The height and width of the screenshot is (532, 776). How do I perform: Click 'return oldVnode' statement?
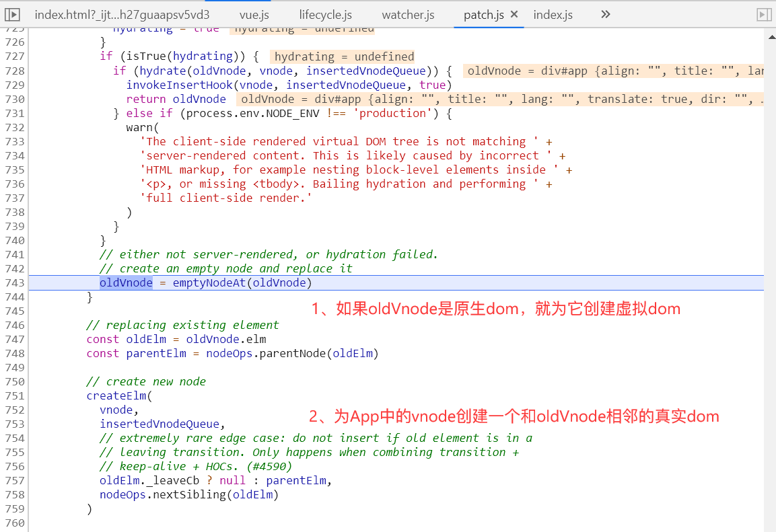click(x=176, y=99)
